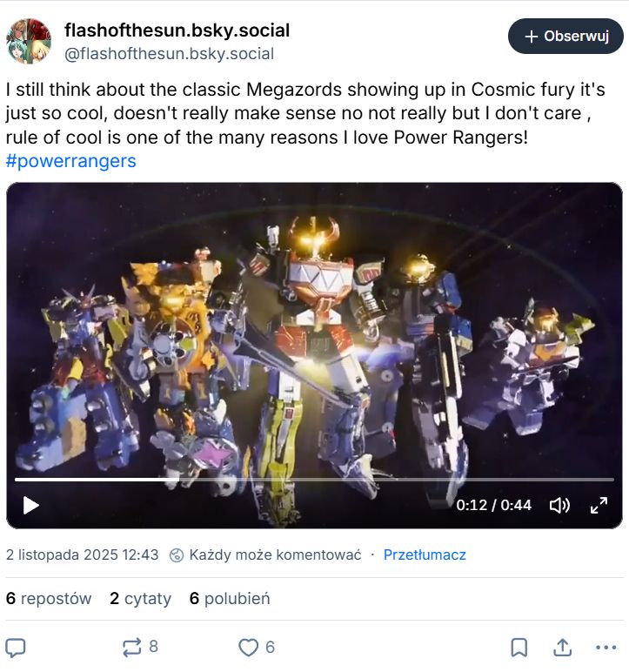Click the reply speech bubble icon
The height and width of the screenshot is (672, 629).
click(16, 647)
